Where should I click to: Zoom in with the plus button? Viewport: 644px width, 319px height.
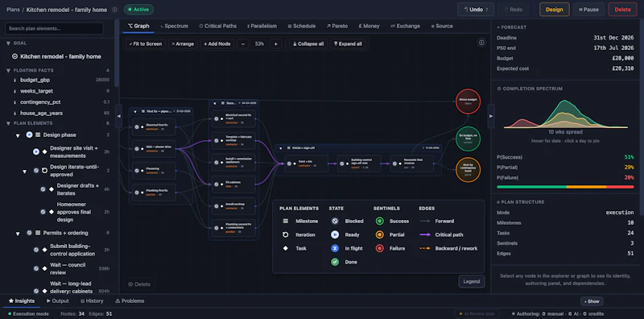(x=275, y=43)
